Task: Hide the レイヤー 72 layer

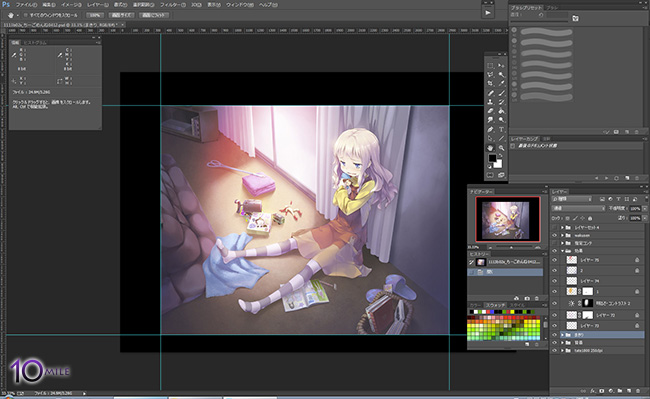Action: 554,315
